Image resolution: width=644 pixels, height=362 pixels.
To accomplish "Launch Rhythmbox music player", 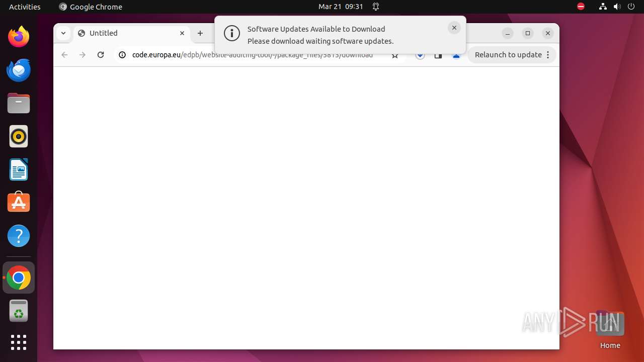I will pyautogui.click(x=19, y=136).
